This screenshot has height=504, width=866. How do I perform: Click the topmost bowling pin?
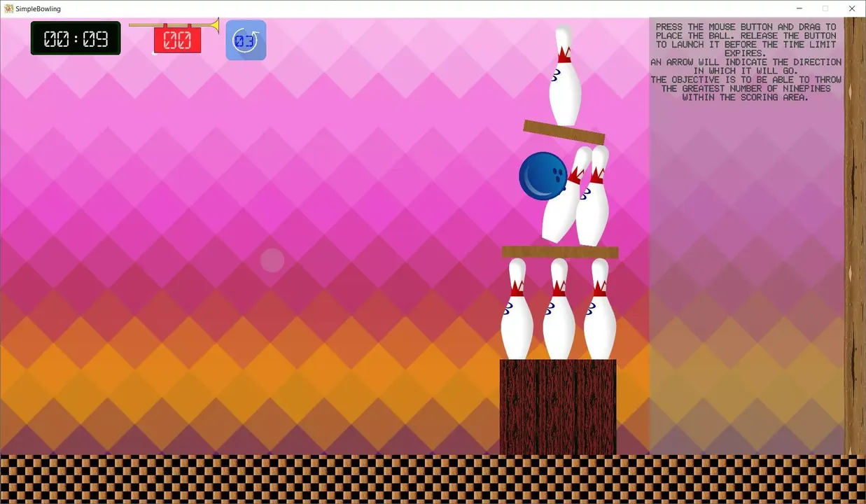click(564, 73)
